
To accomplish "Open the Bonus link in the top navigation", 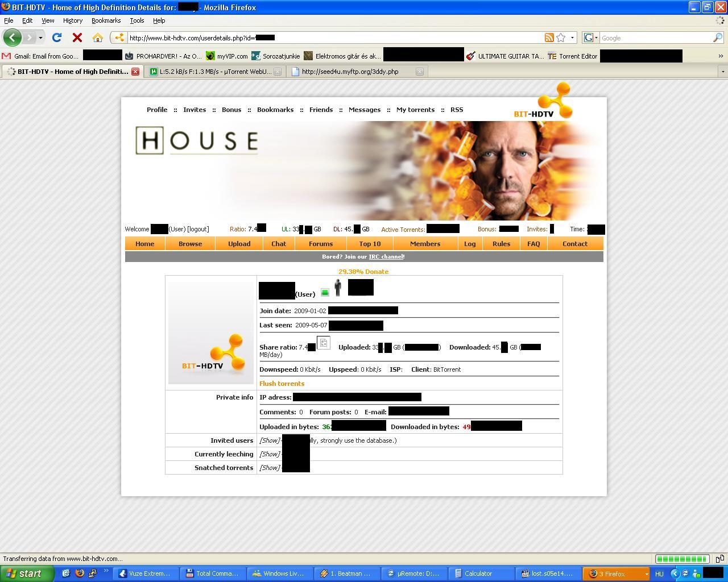I will (231, 110).
